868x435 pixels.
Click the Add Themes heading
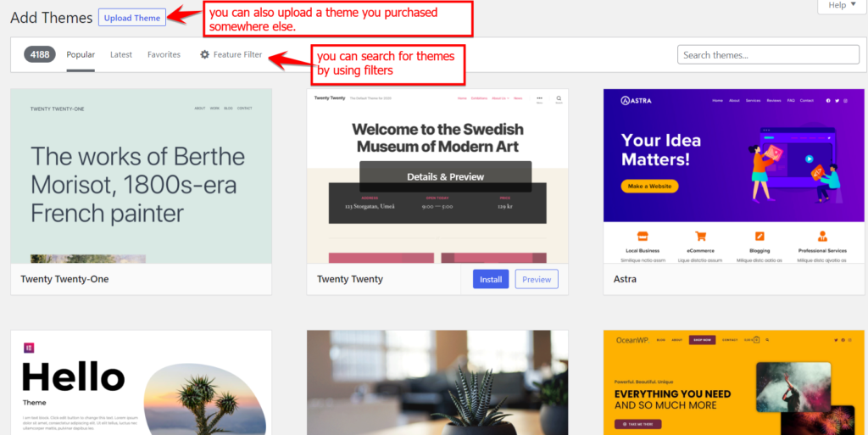52,18
